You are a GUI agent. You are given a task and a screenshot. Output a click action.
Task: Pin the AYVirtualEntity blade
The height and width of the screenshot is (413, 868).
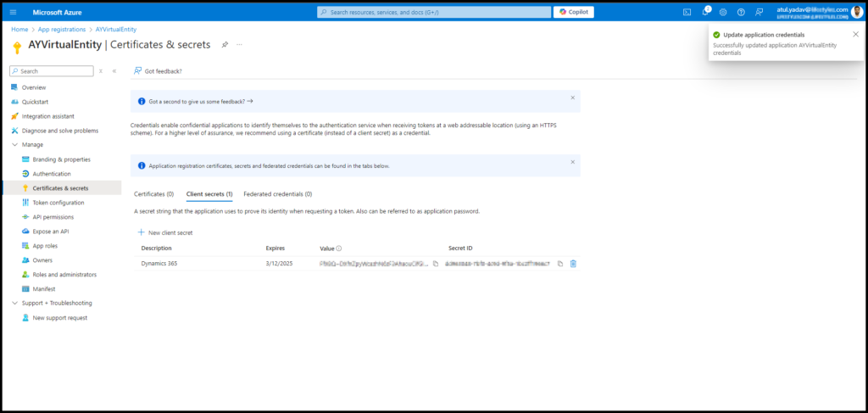(x=225, y=45)
